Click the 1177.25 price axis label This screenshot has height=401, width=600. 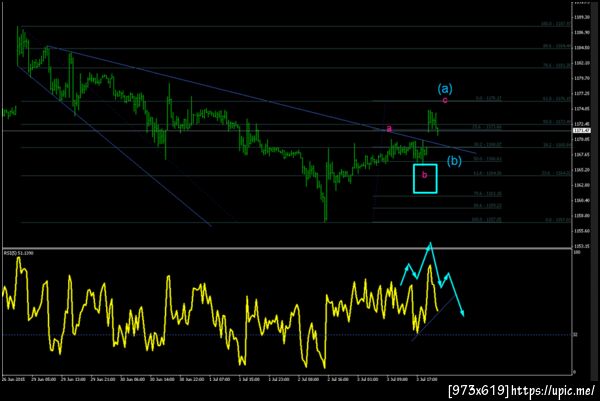[x=582, y=93]
